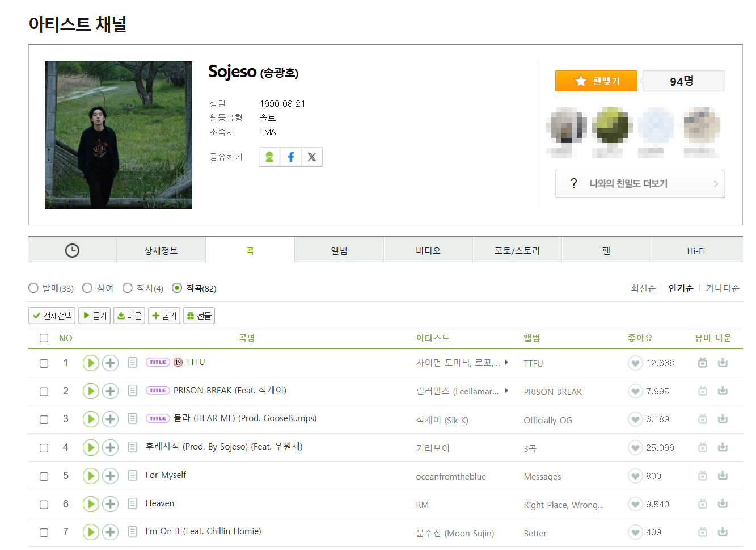
Task: Open 나와의 친밀도 더보기 chevron
Action: click(x=716, y=184)
